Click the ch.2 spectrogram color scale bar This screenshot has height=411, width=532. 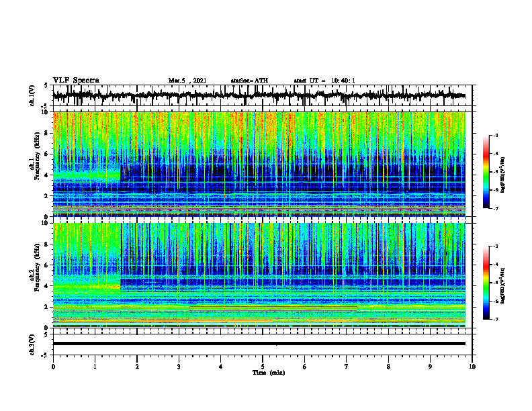(486, 283)
